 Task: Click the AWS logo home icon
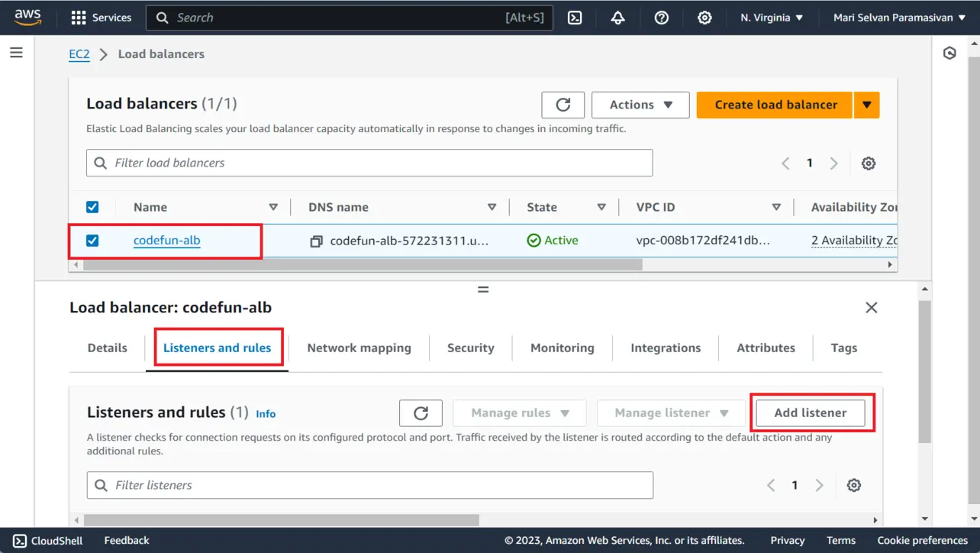28,18
